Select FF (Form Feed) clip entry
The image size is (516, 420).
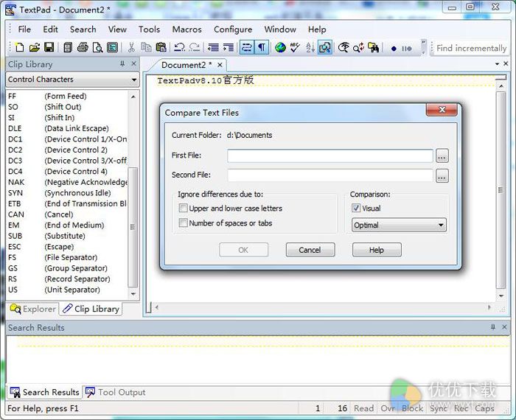[68, 96]
